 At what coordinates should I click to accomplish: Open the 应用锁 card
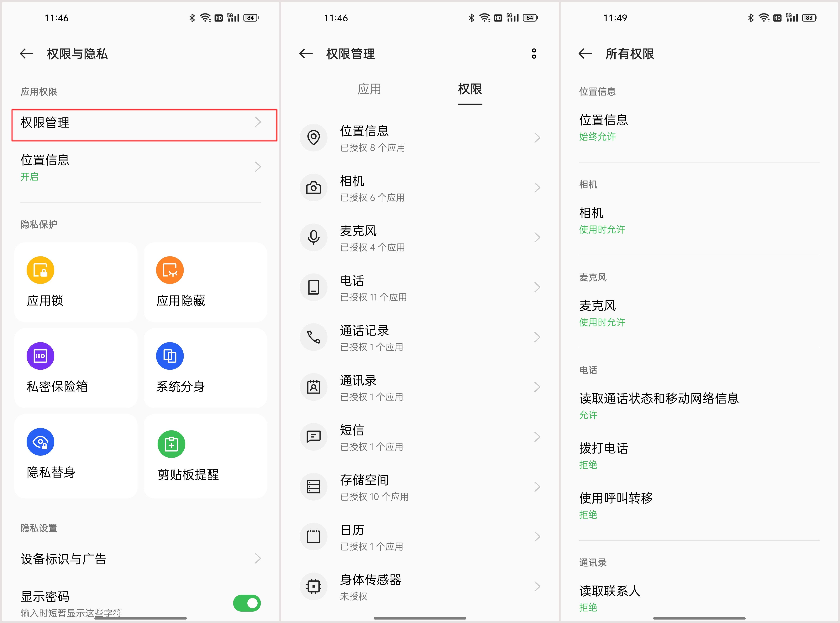(x=76, y=282)
